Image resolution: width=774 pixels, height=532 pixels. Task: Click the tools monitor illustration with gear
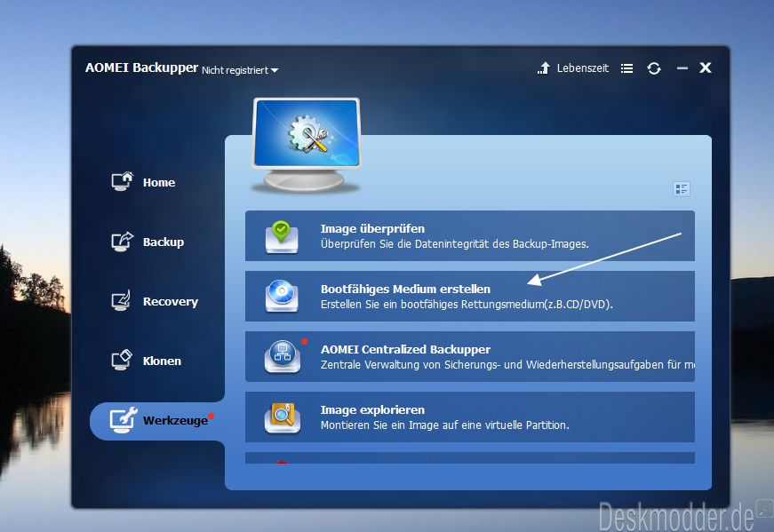coord(307,144)
